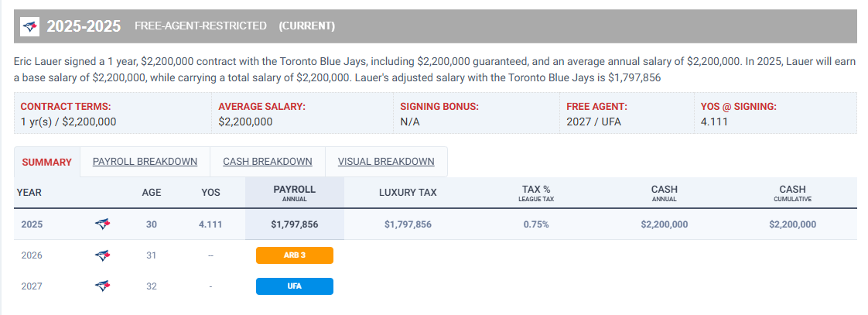Click the Cash Annual column header

coord(664,193)
